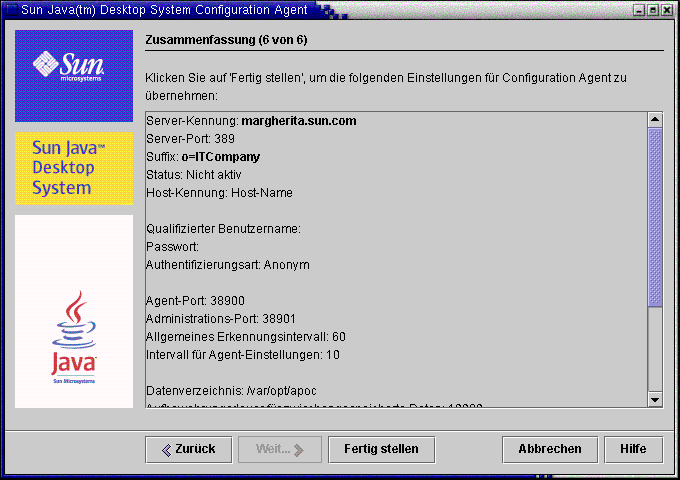Click the Sun Microsystems logo
This screenshot has width=680, height=480.
[x=74, y=76]
